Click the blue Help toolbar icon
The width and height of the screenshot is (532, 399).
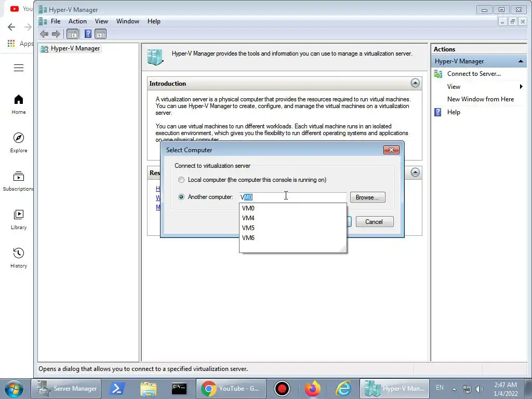pos(88,34)
